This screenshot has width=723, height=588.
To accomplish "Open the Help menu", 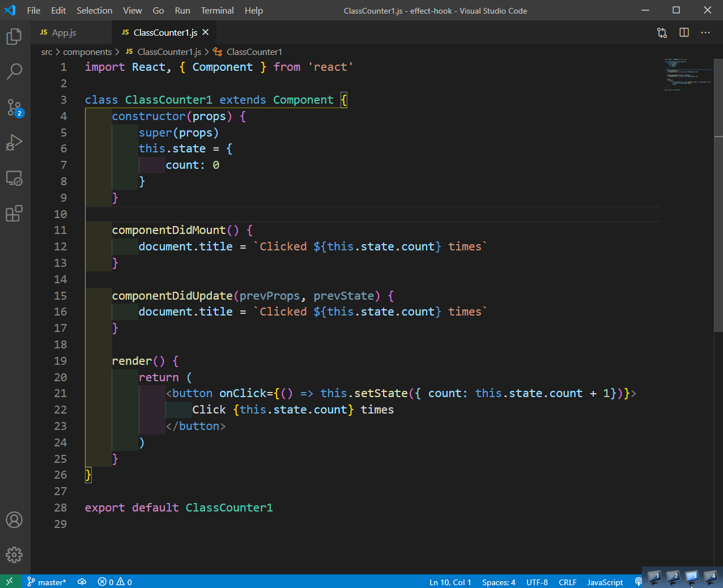I will click(x=253, y=10).
